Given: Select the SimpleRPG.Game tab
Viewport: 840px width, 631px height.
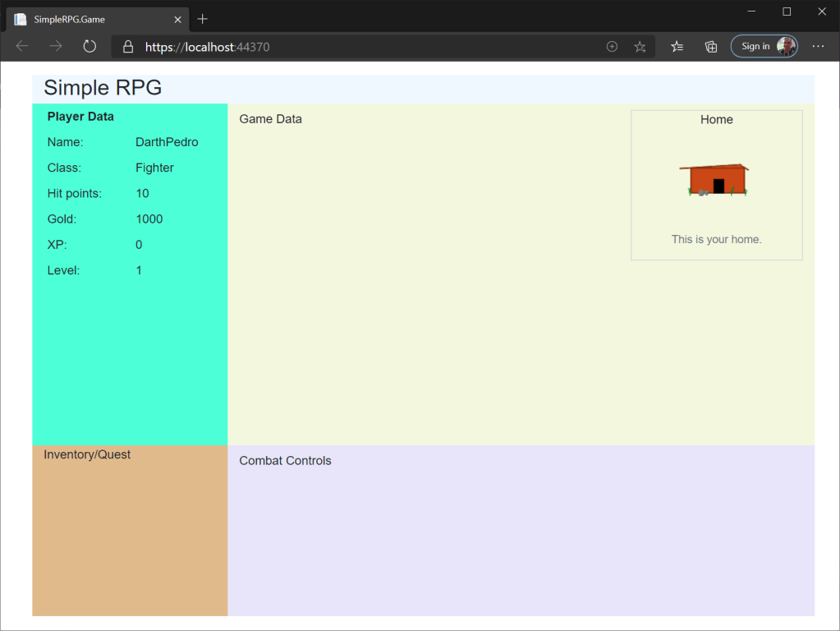Looking at the screenshot, I should pyautogui.click(x=90, y=19).
